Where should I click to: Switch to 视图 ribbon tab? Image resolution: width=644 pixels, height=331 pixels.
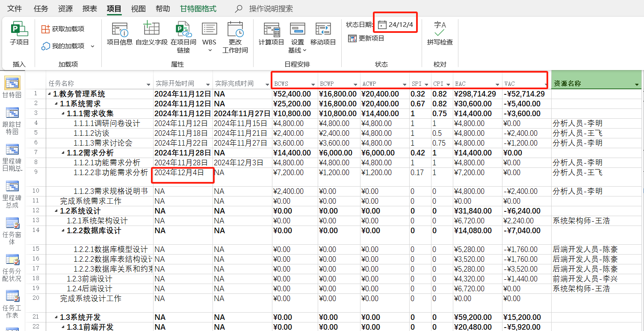138,9
